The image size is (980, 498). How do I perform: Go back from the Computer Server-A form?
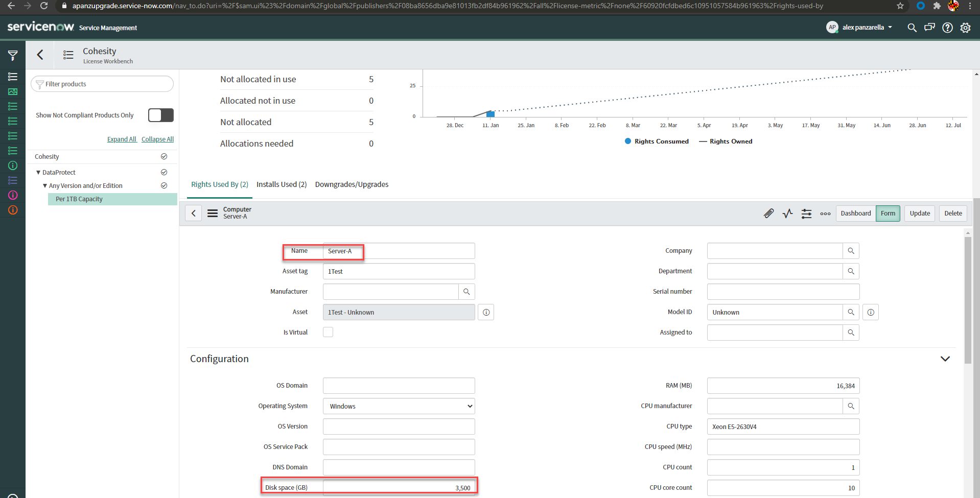pos(194,213)
